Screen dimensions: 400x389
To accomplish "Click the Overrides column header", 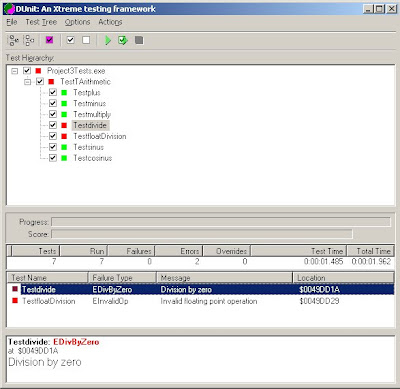I will (227, 251).
